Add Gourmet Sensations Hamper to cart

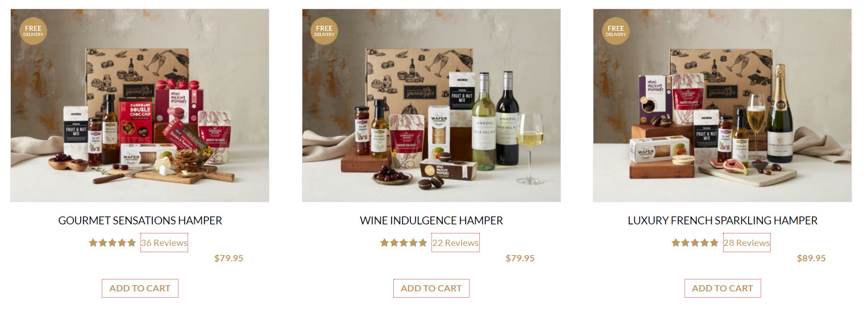click(140, 288)
